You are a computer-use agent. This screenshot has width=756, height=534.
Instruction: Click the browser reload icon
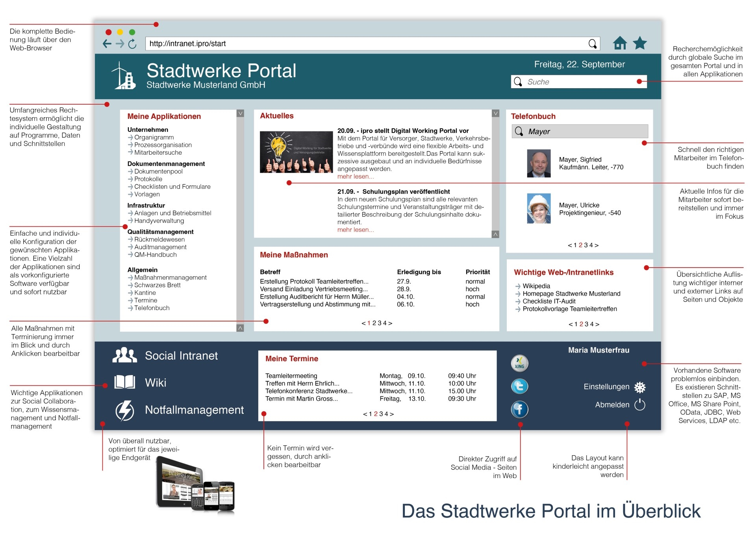(x=132, y=44)
